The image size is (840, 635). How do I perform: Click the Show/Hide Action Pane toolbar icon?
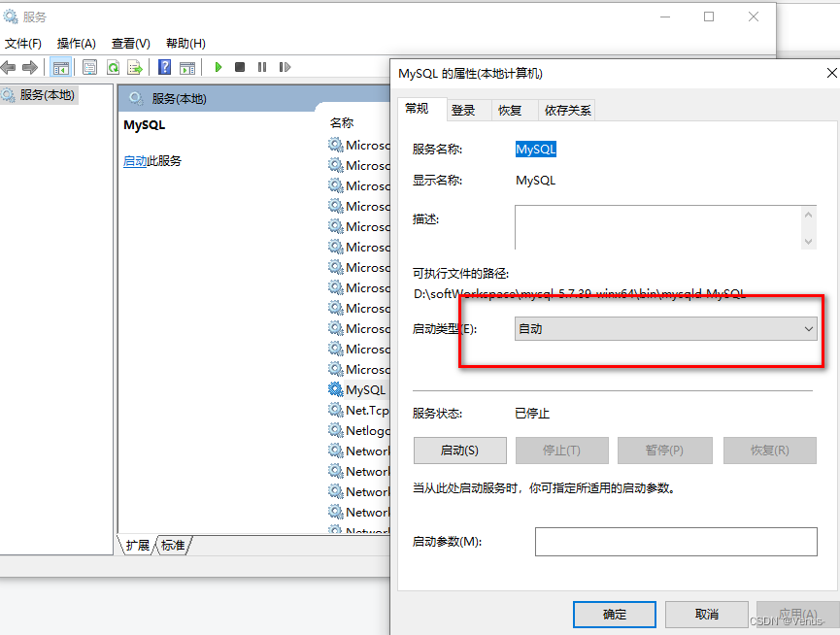187,67
